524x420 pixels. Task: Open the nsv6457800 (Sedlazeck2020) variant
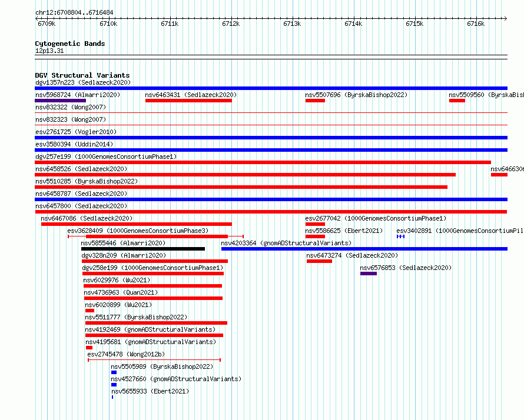pos(81,206)
